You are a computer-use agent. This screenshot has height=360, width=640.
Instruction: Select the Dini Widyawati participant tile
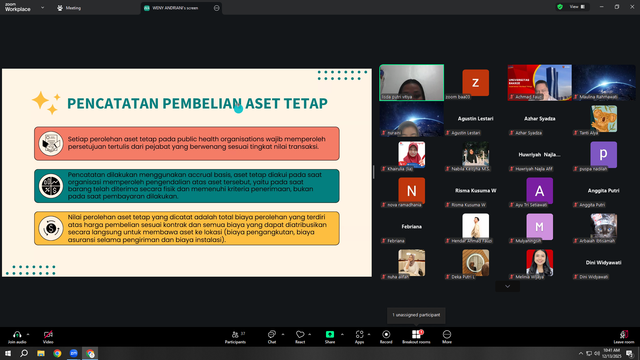[x=604, y=262]
